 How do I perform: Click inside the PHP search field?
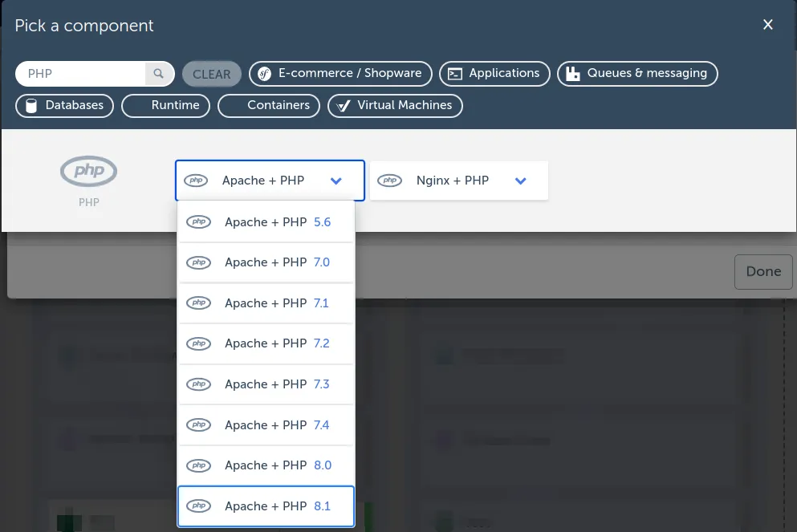tap(80, 73)
